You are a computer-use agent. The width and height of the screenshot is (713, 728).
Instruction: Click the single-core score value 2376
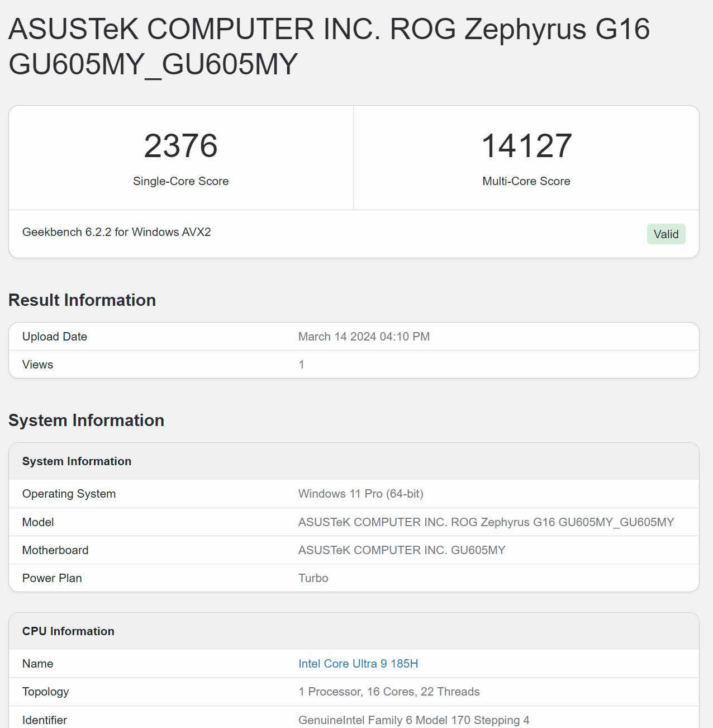click(181, 146)
